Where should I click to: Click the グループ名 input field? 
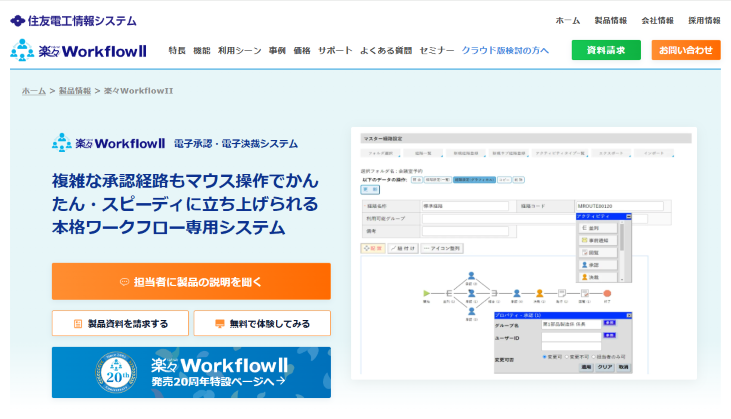pos(570,324)
